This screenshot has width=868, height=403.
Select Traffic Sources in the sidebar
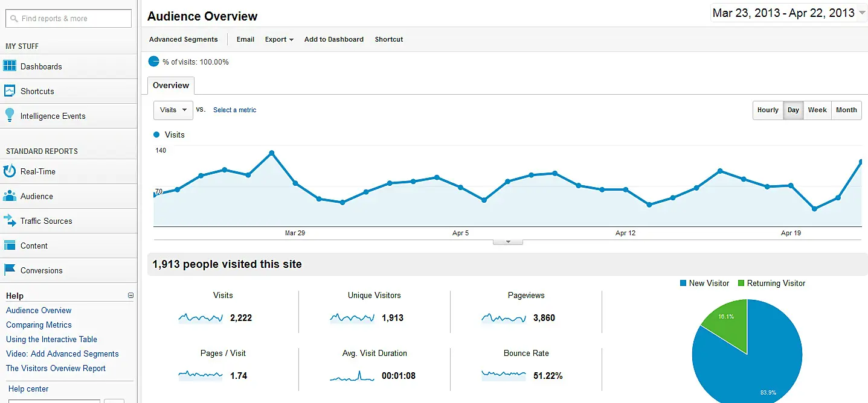coord(45,221)
